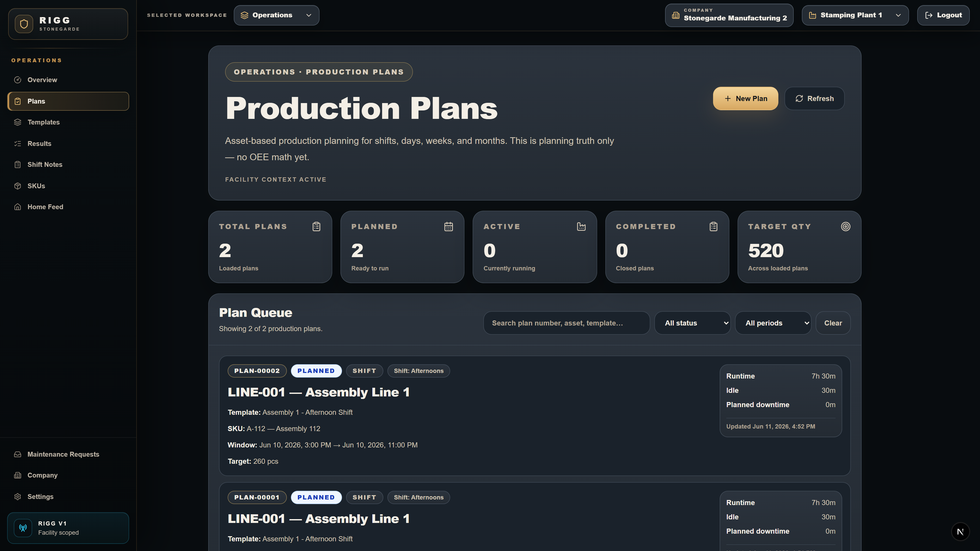Click the PLAN-00001 badge
The image size is (980, 551).
[257, 497]
